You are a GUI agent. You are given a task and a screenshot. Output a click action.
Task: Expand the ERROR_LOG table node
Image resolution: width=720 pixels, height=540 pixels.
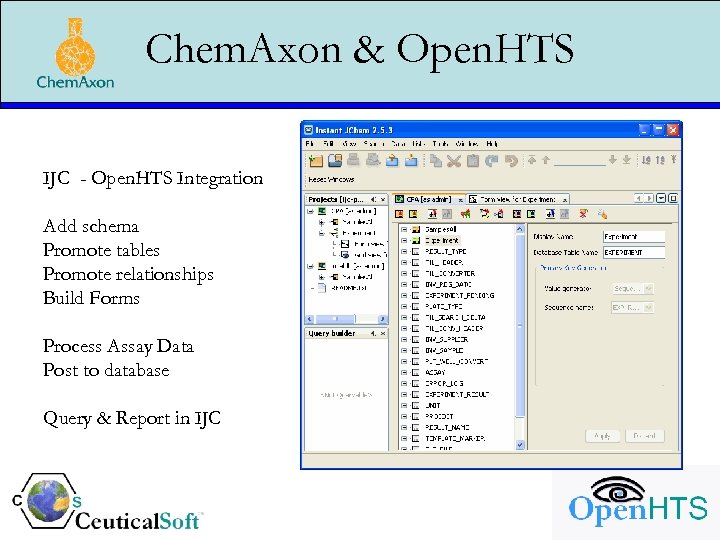coord(404,383)
